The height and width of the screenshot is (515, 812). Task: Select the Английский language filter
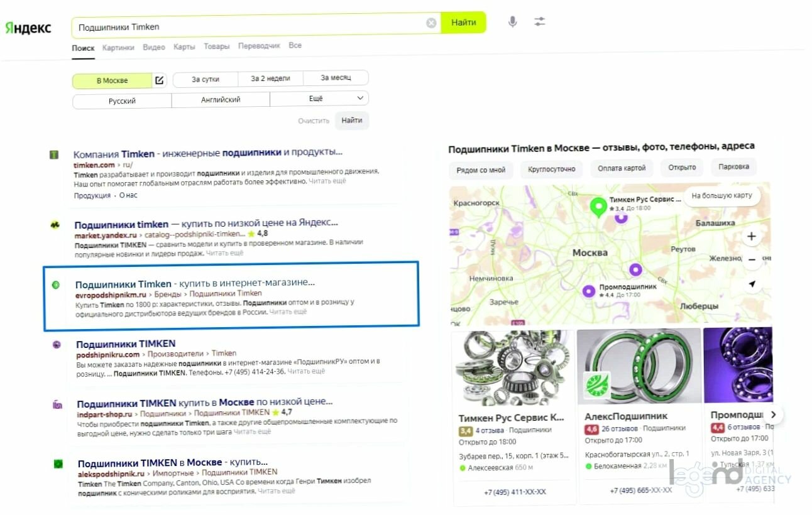click(221, 99)
